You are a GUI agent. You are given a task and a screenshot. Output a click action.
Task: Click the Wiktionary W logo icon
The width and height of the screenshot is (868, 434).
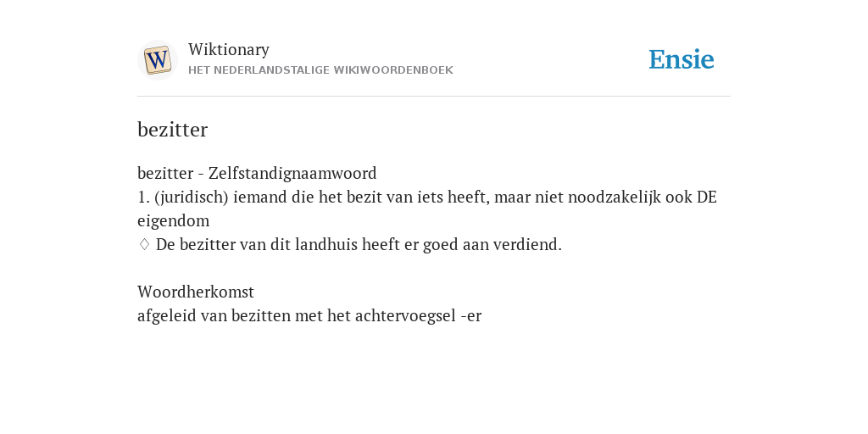tap(157, 60)
